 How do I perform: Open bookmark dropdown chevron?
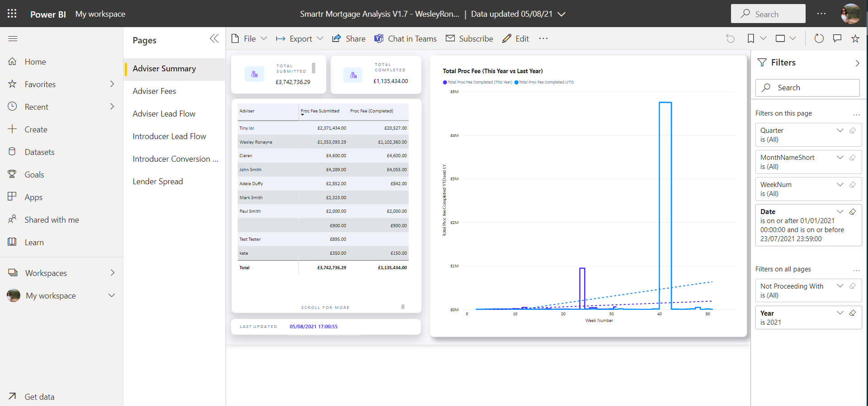(x=763, y=39)
